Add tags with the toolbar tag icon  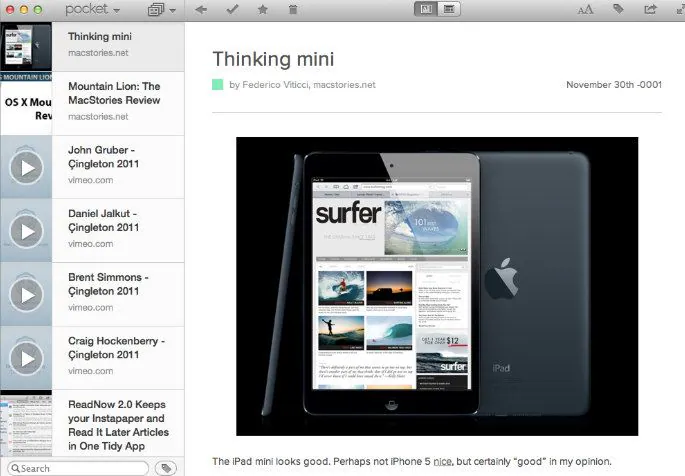click(x=618, y=9)
